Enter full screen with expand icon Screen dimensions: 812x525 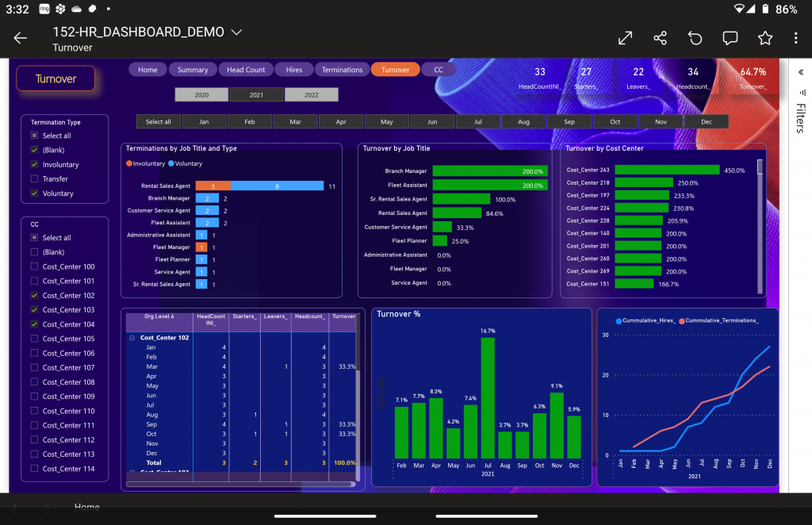coord(625,38)
